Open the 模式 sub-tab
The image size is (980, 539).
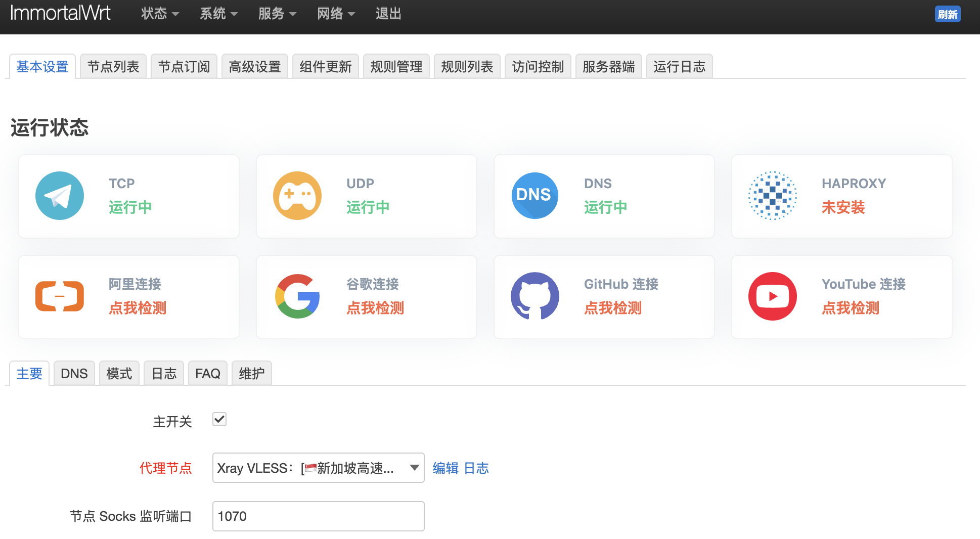(x=119, y=373)
